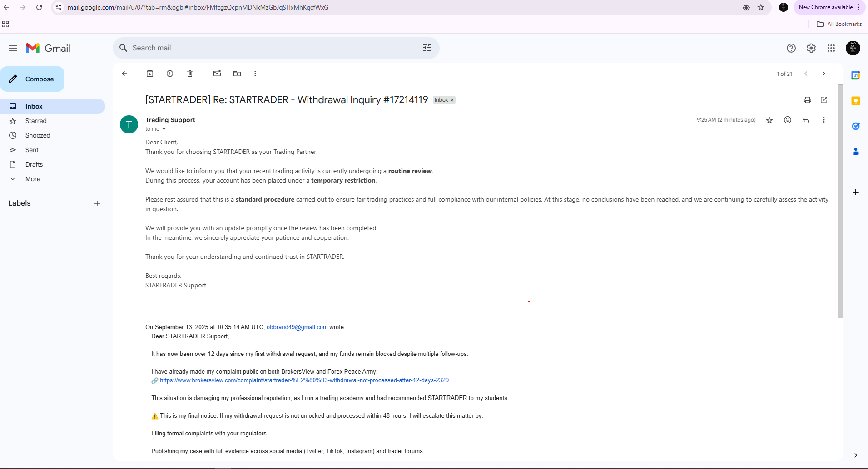Open Google Keep in the side panel
Image resolution: width=868 pixels, height=469 pixels.
[x=856, y=101]
